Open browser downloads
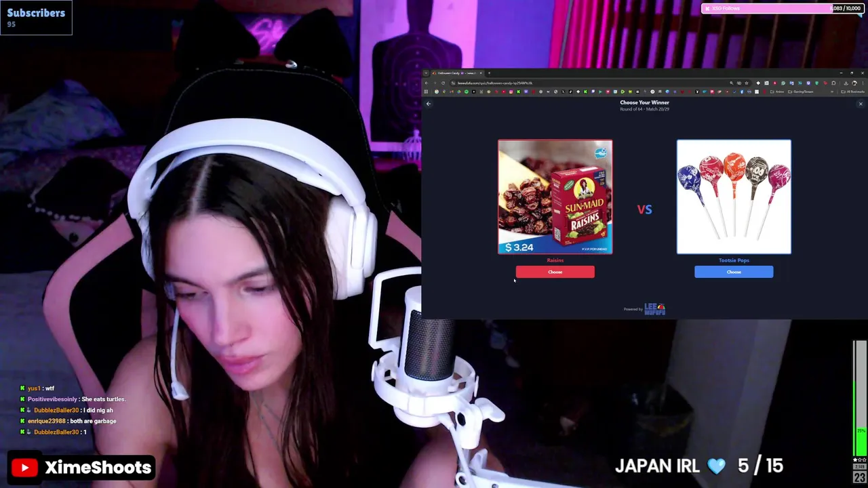The height and width of the screenshot is (488, 868). click(846, 83)
